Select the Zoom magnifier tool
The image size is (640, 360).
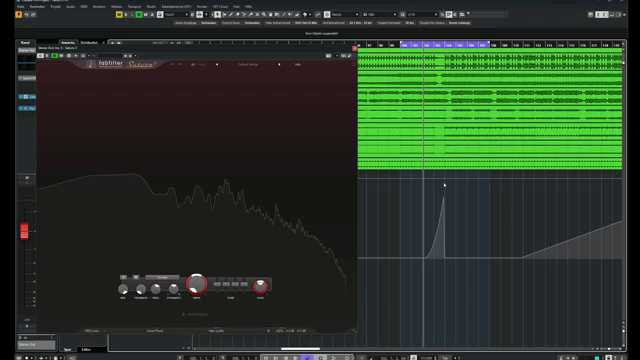point(264,14)
